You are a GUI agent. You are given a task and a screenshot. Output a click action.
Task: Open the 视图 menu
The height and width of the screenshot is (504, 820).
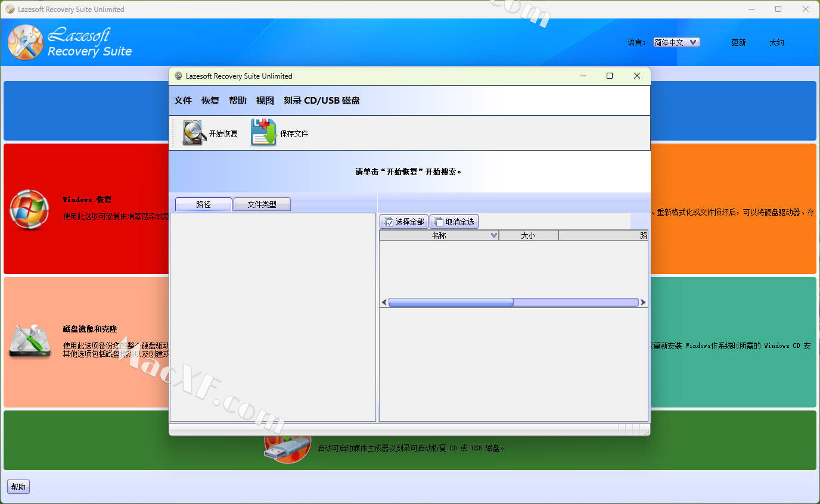click(x=265, y=101)
